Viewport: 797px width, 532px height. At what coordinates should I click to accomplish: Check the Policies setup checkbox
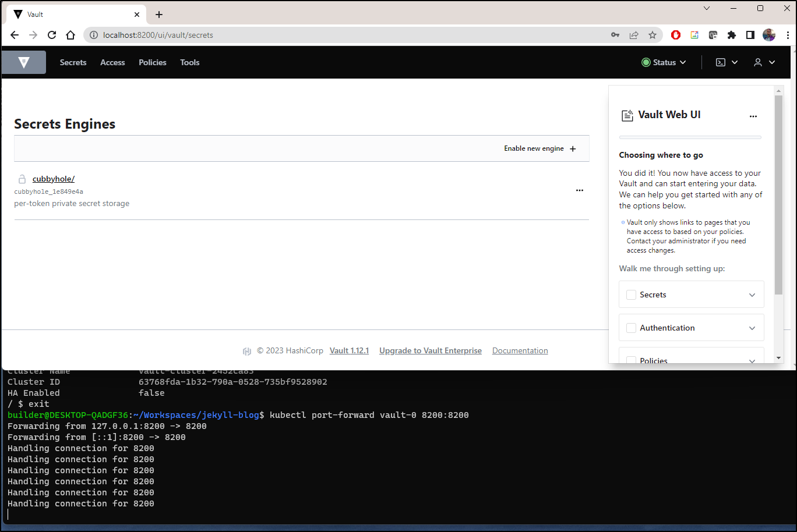point(631,360)
